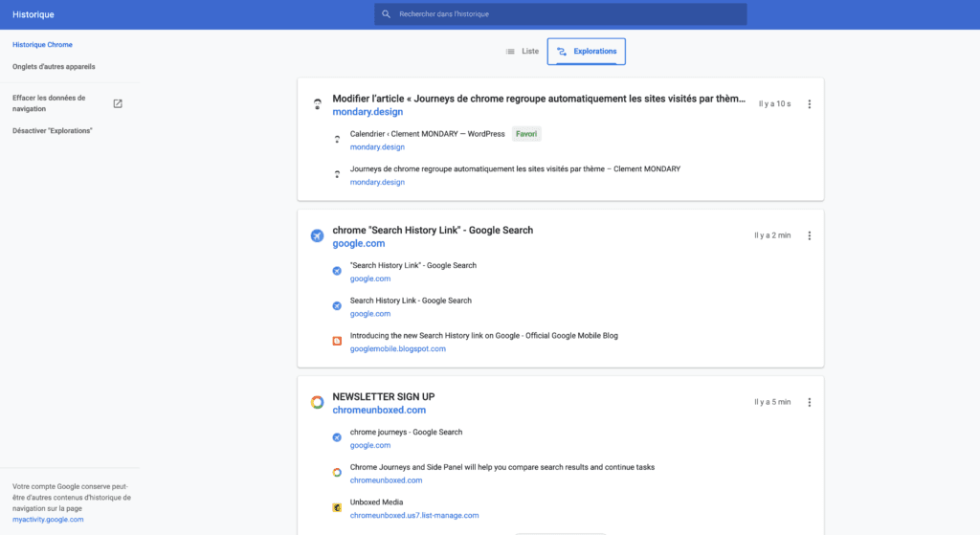Click Chrome Unboxed ring icon of NEWSLETTER journey
Image resolution: width=980 pixels, height=535 pixels.
pyautogui.click(x=318, y=403)
